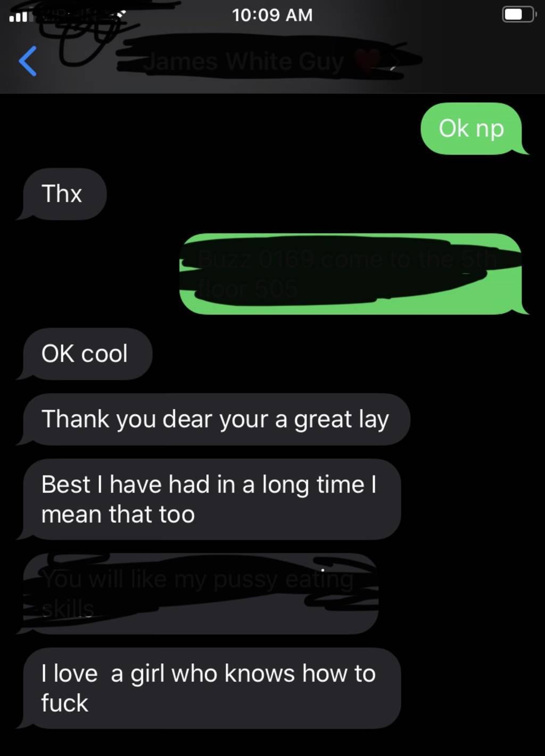Select the "Best I have had" message
The image size is (545, 756).
pos(209,499)
